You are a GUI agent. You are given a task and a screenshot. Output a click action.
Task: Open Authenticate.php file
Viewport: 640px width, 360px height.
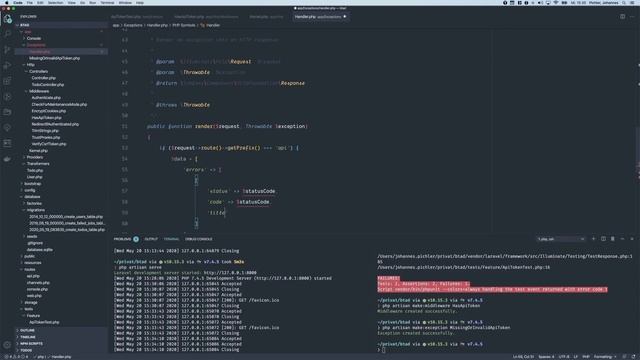(x=46, y=98)
